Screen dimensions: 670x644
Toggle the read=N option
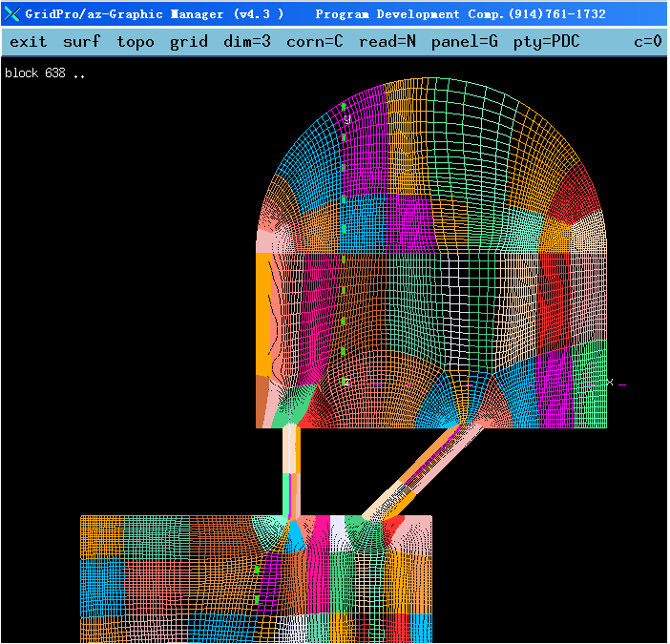tap(387, 42)
